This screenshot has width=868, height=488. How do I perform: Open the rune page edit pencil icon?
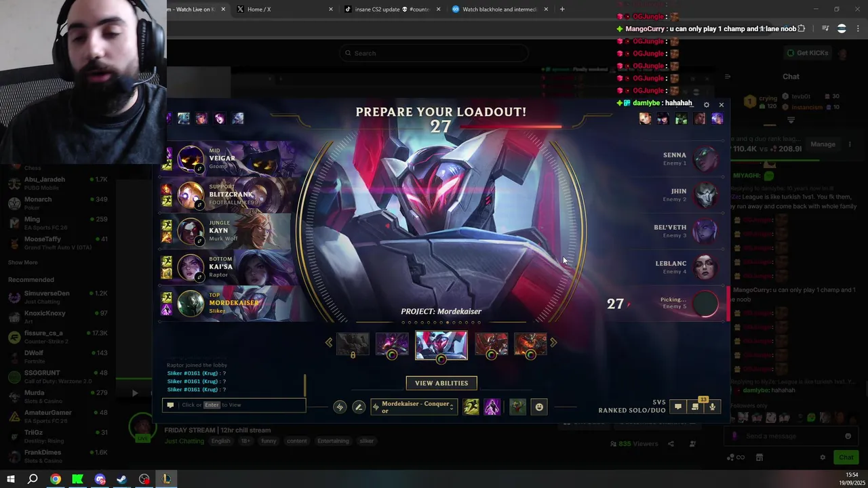tap(359, 407)
